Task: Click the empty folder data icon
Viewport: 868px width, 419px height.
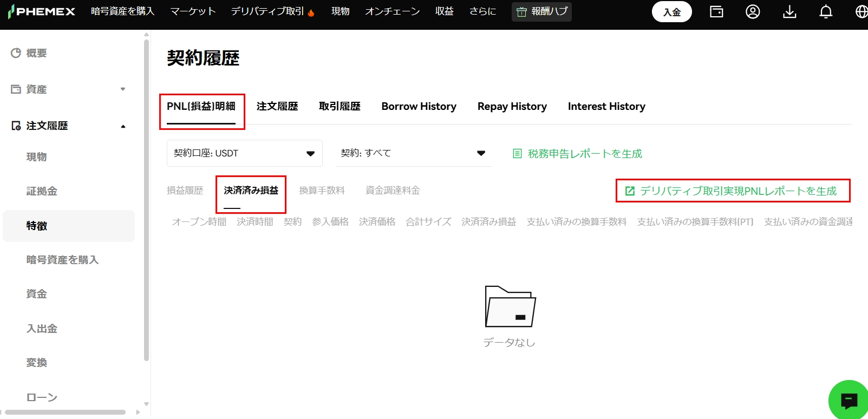Action: [510, 306]
